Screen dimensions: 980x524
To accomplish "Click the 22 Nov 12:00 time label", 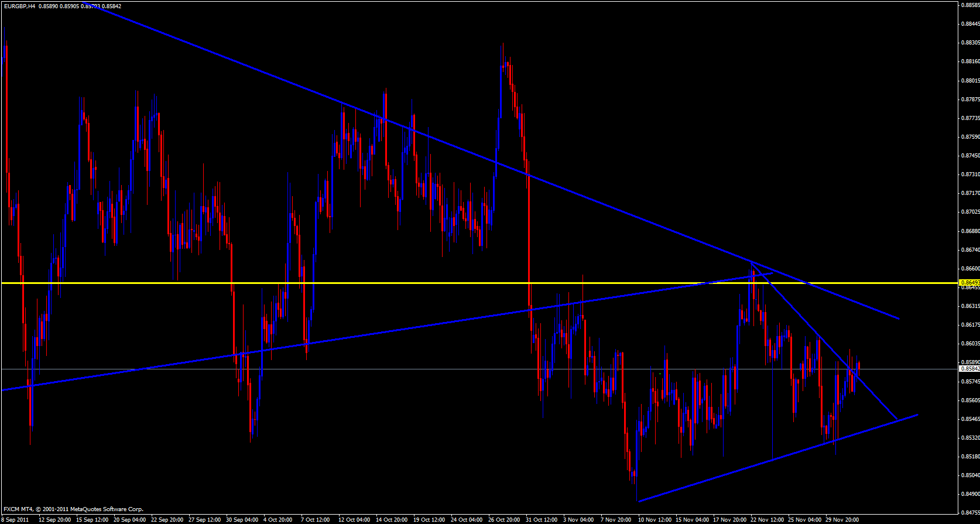I will (767, 519).
